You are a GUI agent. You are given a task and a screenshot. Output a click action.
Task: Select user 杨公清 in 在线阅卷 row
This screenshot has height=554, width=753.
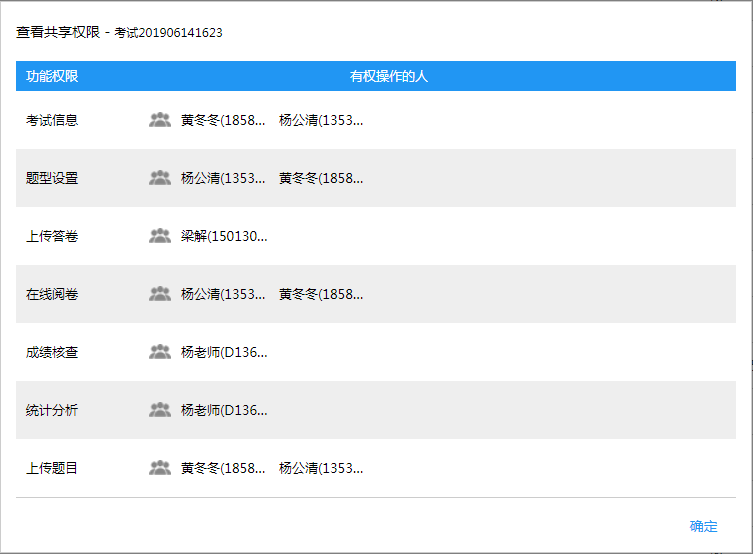tap(223, 294)
